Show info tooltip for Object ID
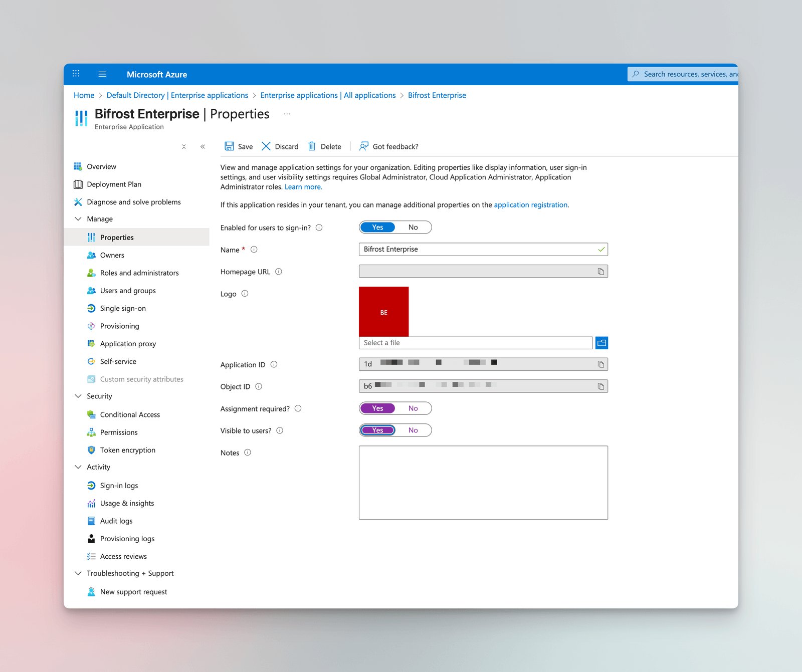The image size is (802, 672). (x=259, y=386)
